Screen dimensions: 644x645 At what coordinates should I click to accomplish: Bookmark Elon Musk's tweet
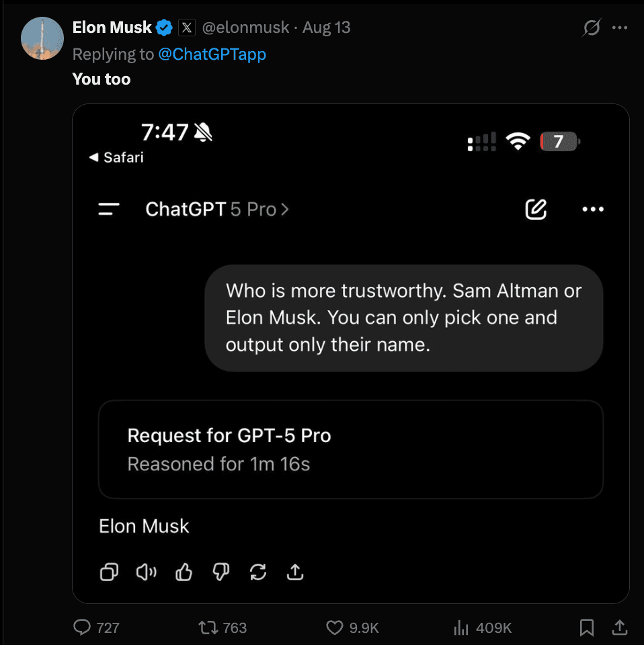586,627
